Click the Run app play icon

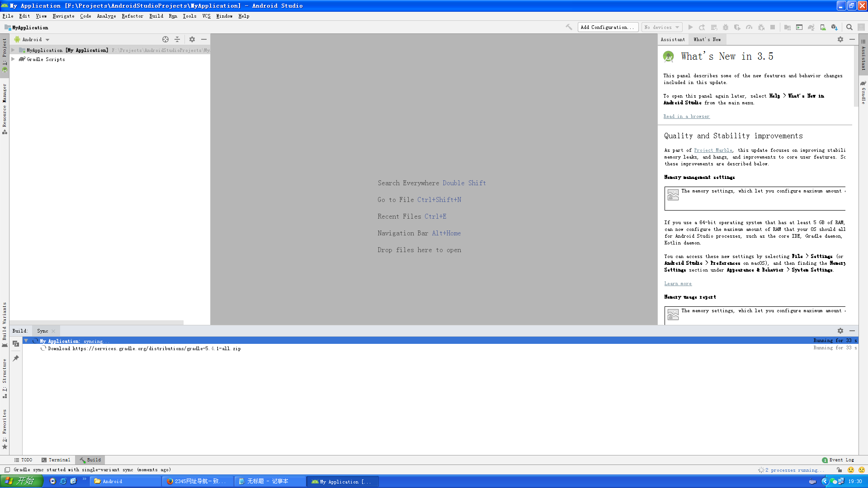pos(690,27)
